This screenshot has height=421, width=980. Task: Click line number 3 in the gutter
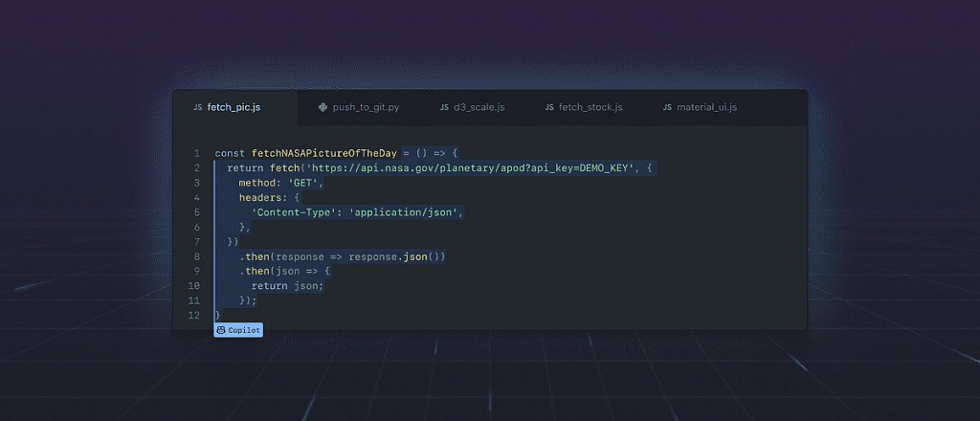[x=197, y=183]
